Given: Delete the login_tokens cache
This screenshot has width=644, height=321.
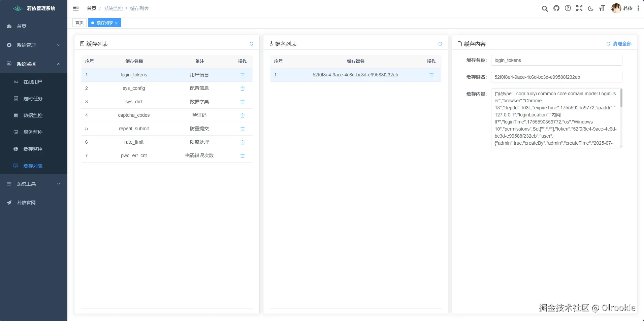Looking at the screenshot, I should 243,75.
